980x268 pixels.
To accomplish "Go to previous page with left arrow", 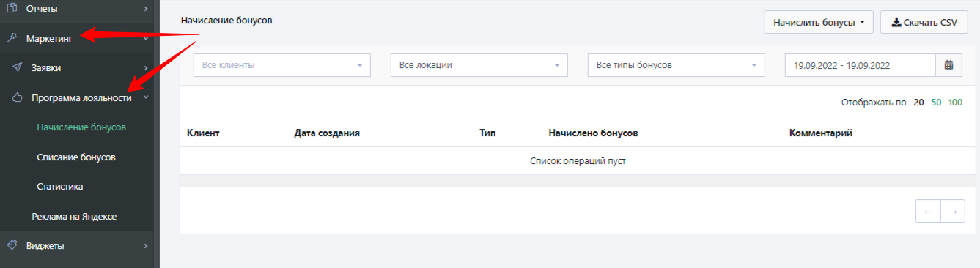I will tap(928, 212).
